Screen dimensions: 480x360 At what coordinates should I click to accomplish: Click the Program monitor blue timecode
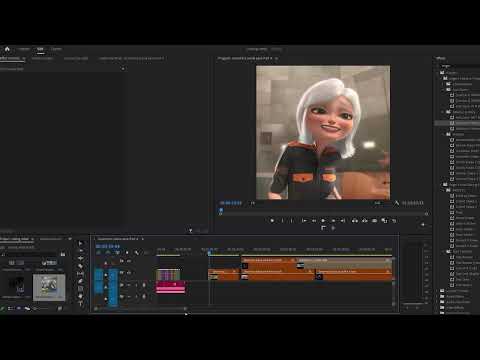point(230,203)
